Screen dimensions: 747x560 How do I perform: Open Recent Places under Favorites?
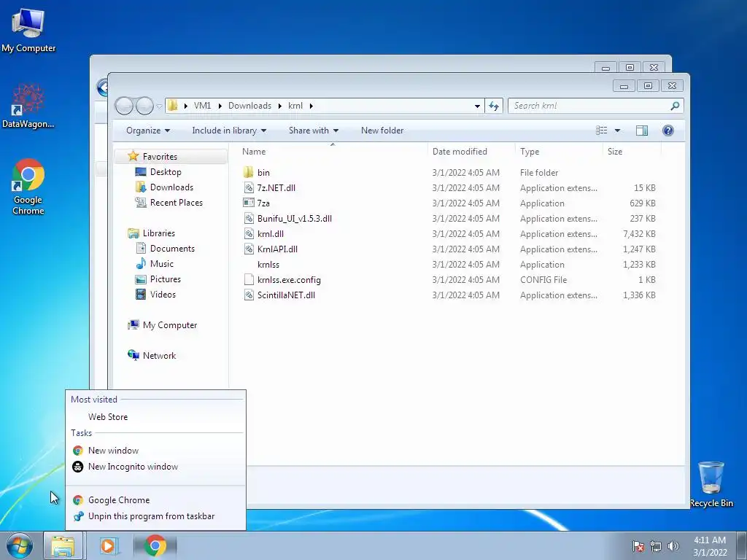point(177,203)
